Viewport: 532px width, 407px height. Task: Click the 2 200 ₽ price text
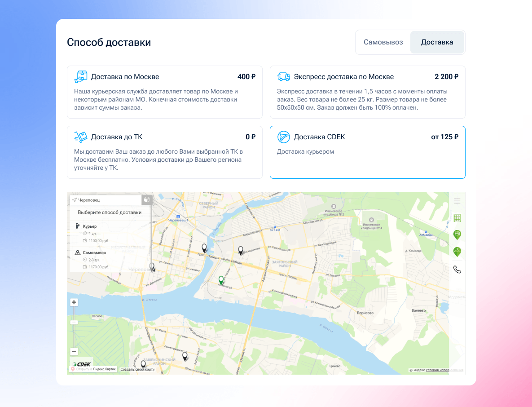446,77
